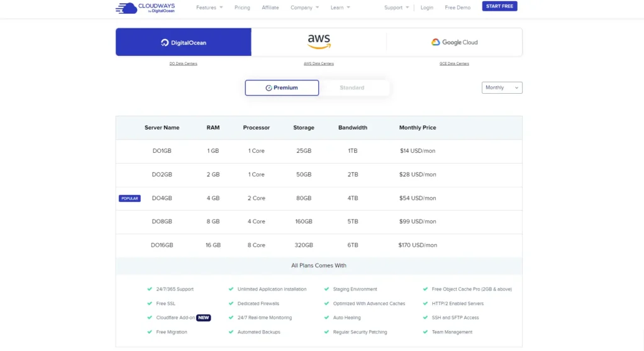This screenshot has height=351, width=644.
Task: Click checkmark next to Free Migration
Action: click(150, 331)
